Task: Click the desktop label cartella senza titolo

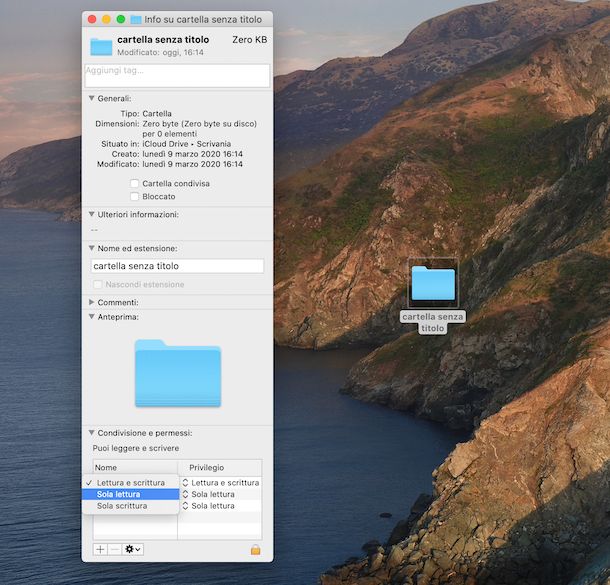Action: pos(433,322)
